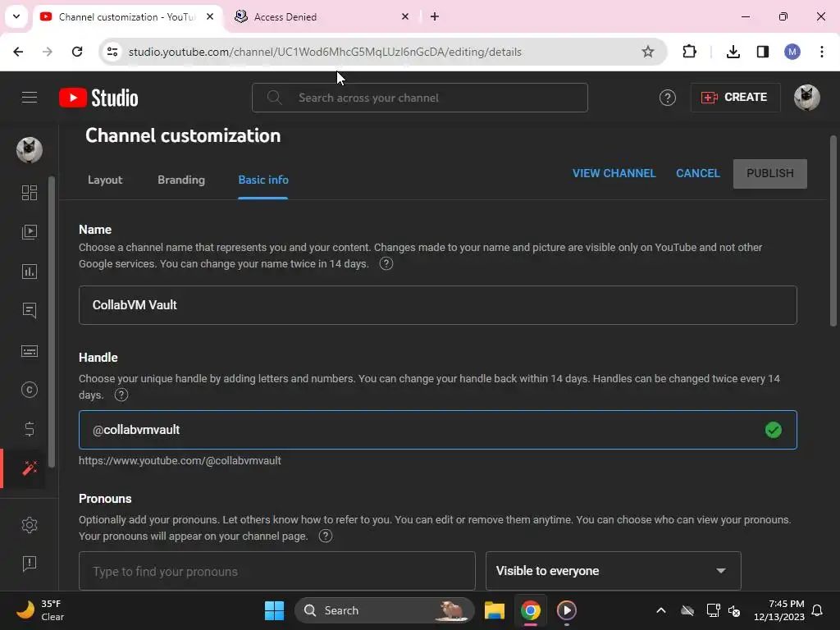Click the Name help question mark icon
Viewport: 840px width, 630px height.
[x=386, y=263]
